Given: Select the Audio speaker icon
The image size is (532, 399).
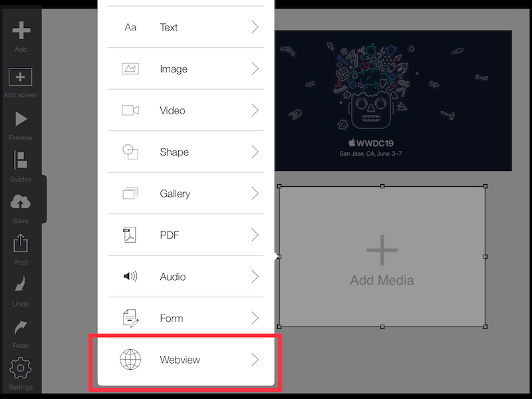Looking at the screenshot, I should point(130,277).
